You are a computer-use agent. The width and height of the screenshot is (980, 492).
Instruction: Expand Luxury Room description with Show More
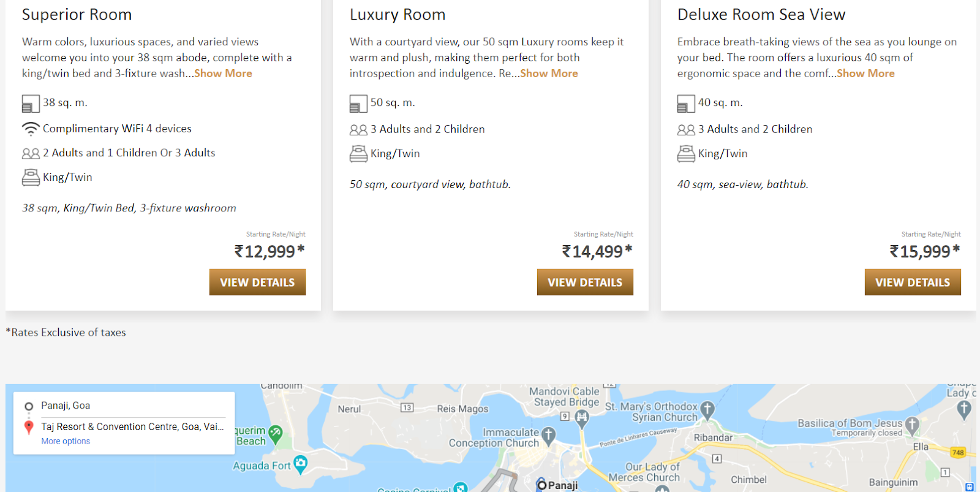pyautogui.click(x=549, y=74)
